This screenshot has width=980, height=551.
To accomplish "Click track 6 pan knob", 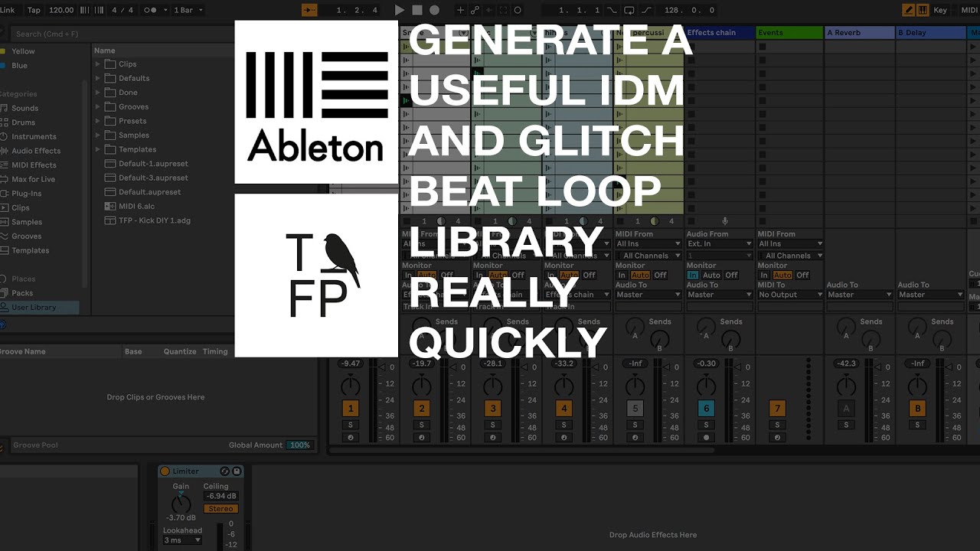I will (x=706, y=385).
